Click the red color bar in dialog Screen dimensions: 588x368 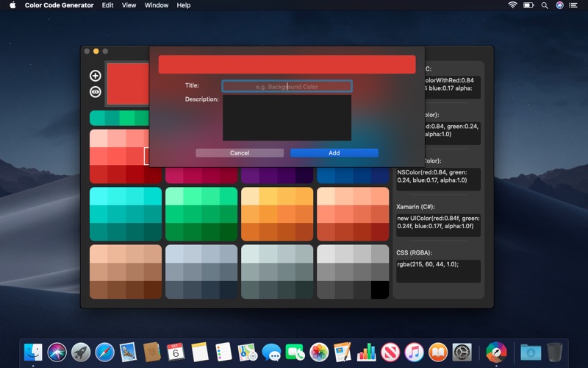coord(287,64)
